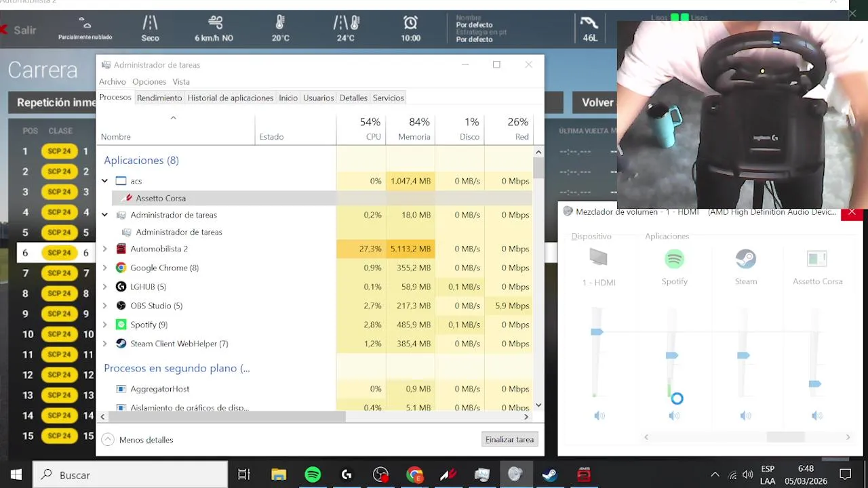Open the Archivo menu

coord(113,81)
